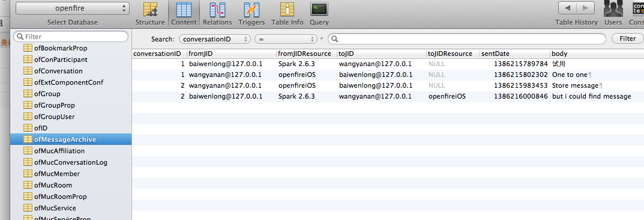Select the sentDate cell 1386215802302
644x220 pixels.
pos(521,75)
